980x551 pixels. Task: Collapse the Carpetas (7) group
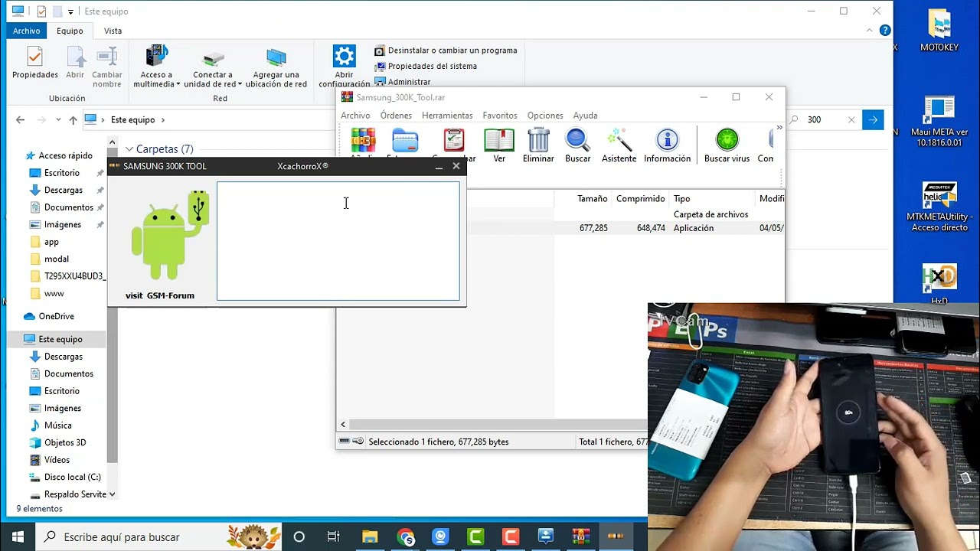(x=129, y=149)
